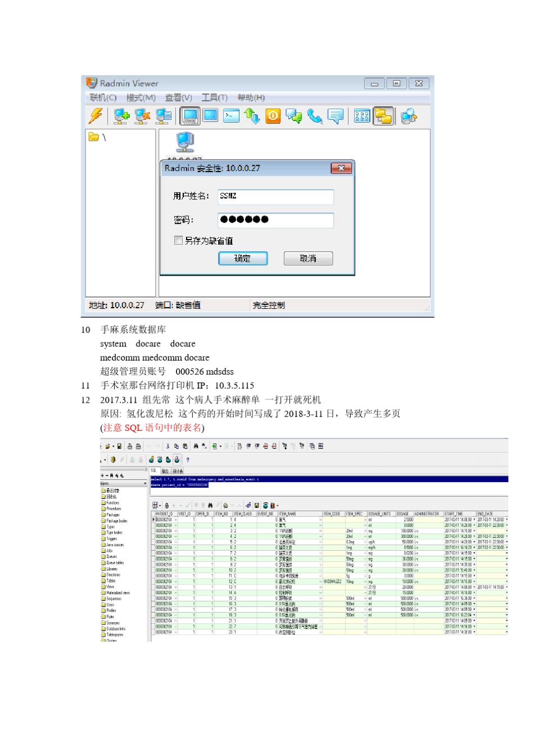This screenshot has height=756, width=534.
Task: Open the 模式(M) menu
Action: [141, 98]
